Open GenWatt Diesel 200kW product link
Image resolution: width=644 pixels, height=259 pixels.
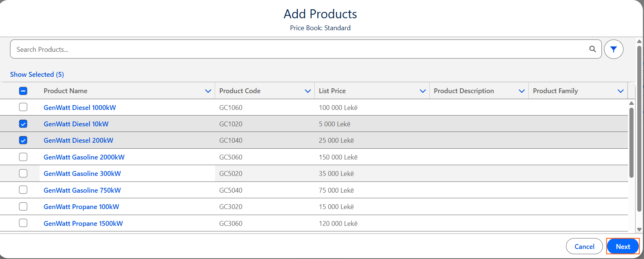[x=78, y=140]
